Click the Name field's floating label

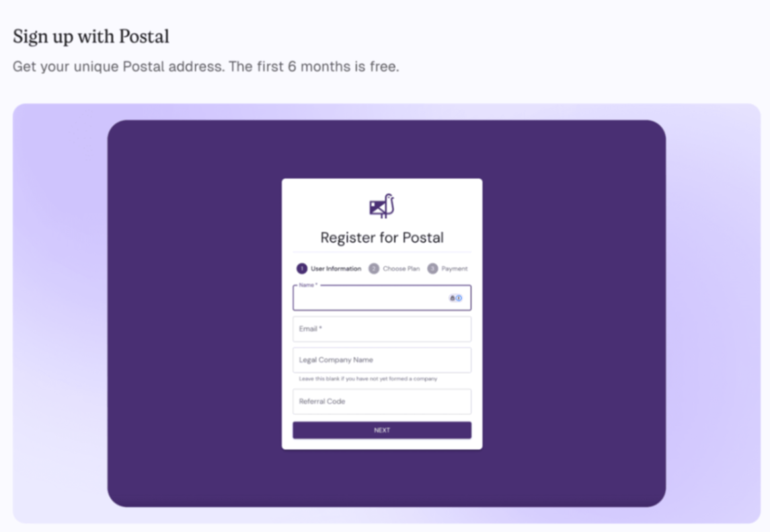pos(307,285)
